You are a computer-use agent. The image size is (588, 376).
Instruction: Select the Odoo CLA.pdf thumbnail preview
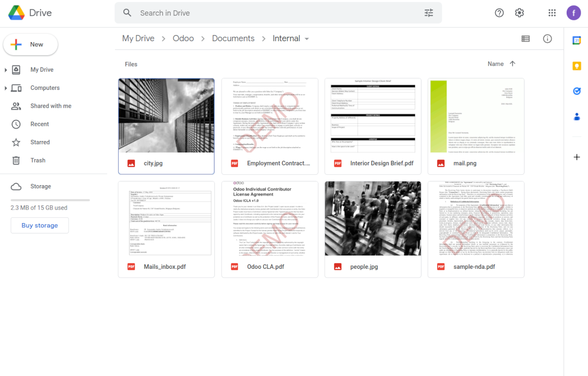270,218
